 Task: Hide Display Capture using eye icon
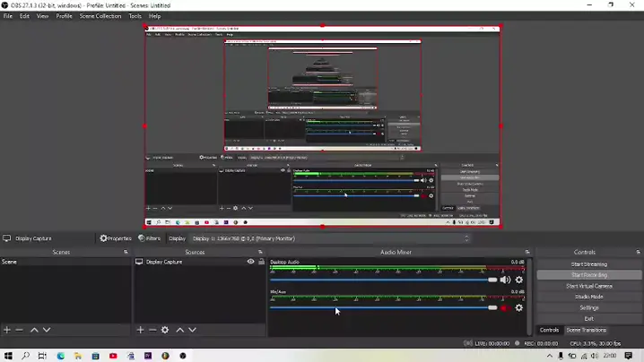point(250,262)
